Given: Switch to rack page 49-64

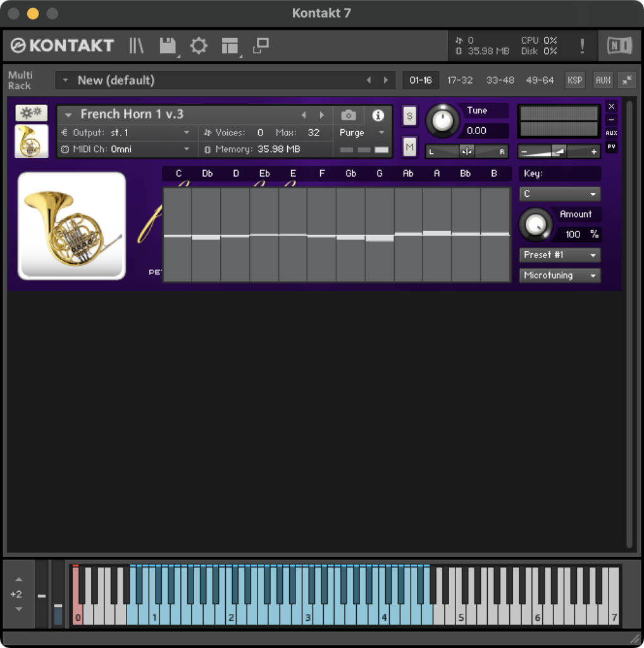Looking at the screenshot, I should [x=540, y=80].
